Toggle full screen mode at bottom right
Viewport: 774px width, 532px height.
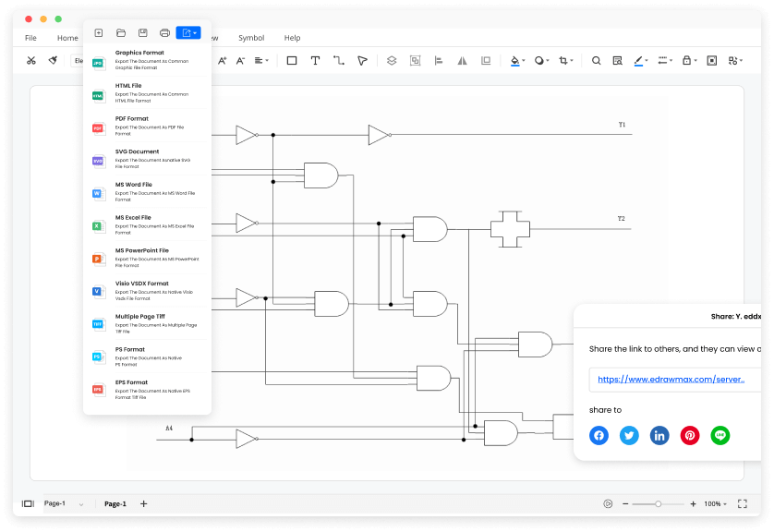(743, 503)
